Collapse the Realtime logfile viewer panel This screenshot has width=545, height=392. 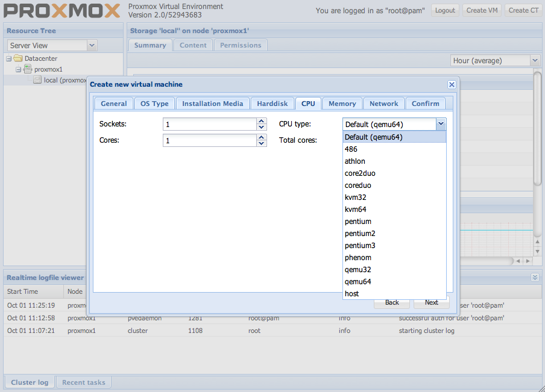(x=534, y=277)
